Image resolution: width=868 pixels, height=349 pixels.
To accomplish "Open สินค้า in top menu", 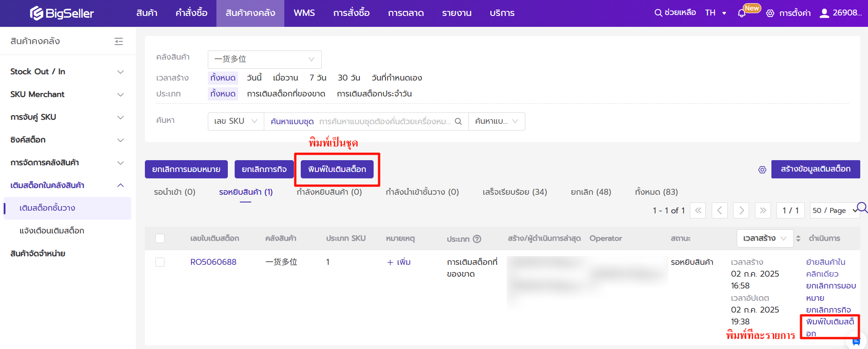I will coord(147,13).
